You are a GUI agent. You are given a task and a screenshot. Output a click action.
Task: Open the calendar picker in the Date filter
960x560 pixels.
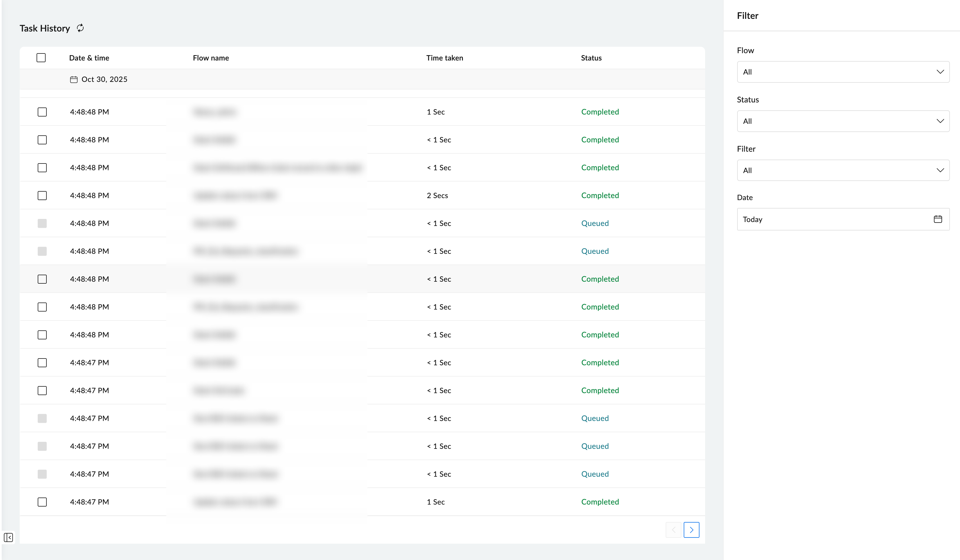pos(938,219)
